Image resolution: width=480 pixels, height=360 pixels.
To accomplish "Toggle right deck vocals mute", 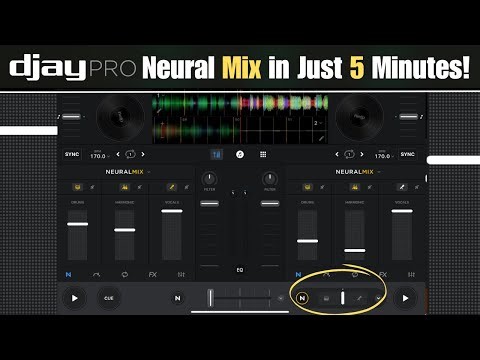I will click(x=417, y=187).
